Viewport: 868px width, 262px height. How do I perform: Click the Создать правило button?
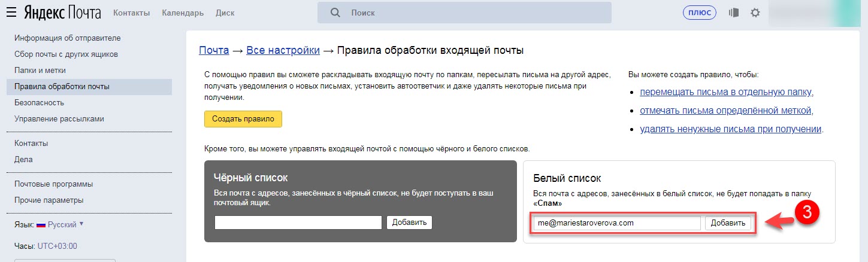click(x=243, y=118)
